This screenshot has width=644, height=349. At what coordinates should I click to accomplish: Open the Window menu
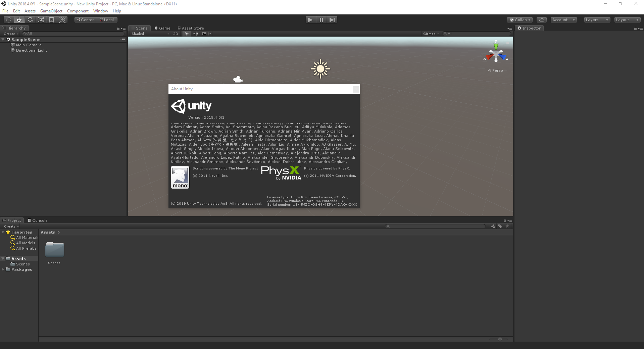click(x=101, y=11)
